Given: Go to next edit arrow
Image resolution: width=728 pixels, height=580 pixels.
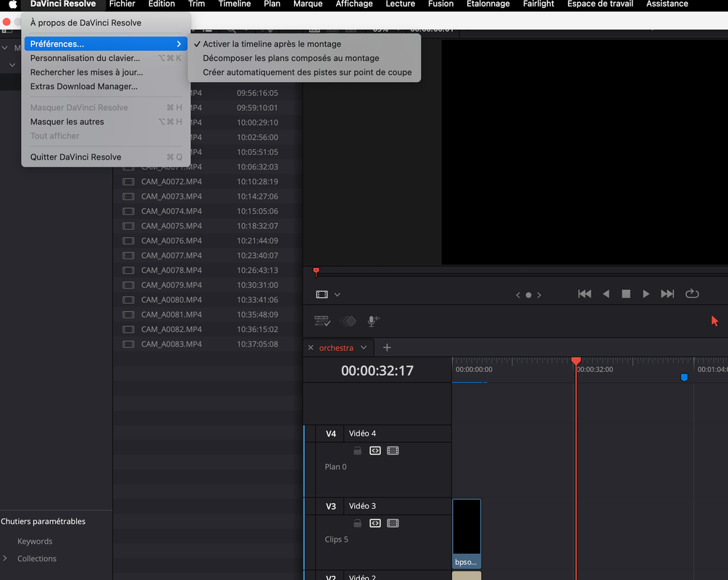Looking at the screenshot, I should 539,294.
